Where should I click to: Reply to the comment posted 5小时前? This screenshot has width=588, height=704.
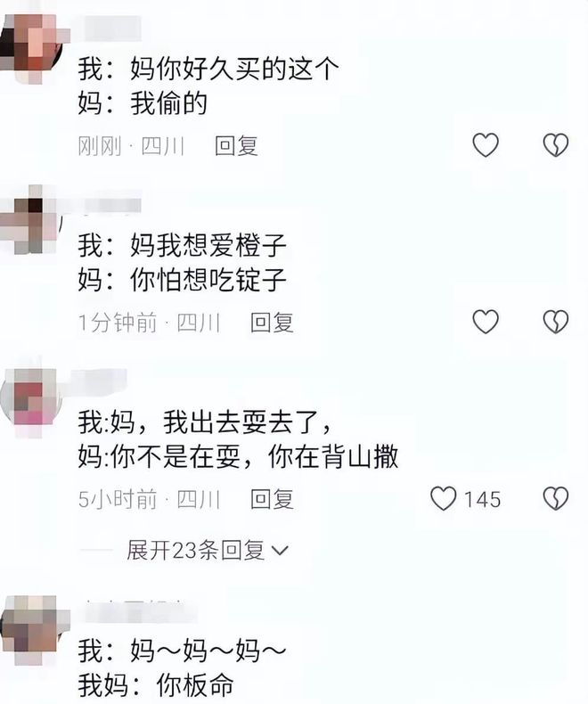(272, 499)
